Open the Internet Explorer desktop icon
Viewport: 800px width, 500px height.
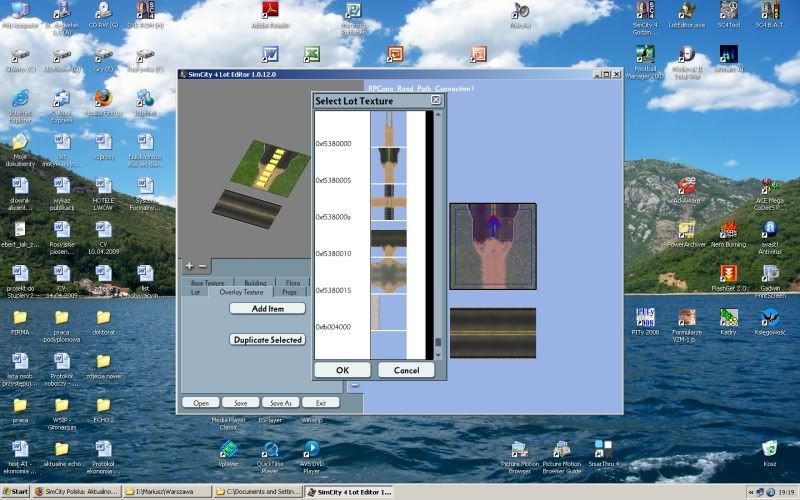(20, 106)
